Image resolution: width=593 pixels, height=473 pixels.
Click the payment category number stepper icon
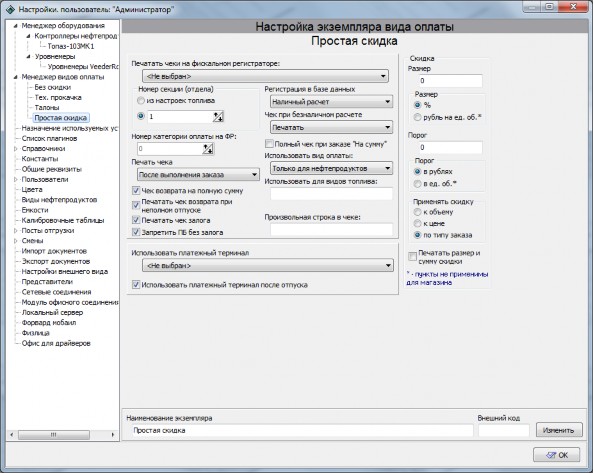208,149
